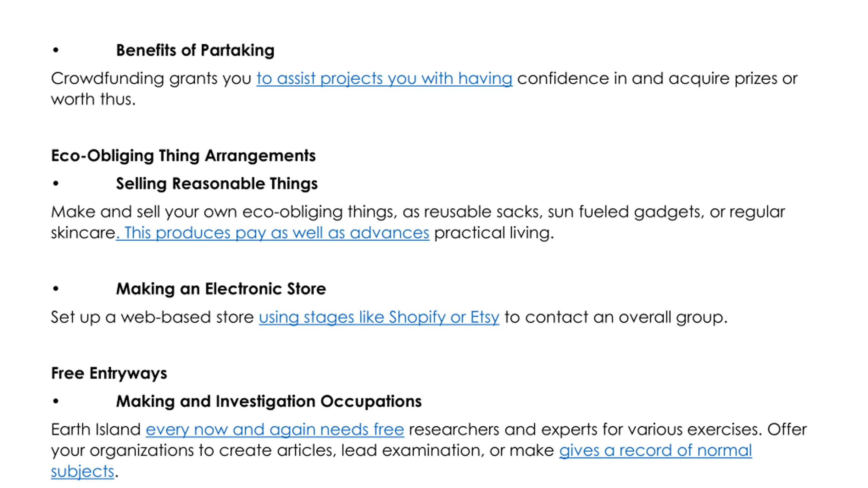Viewport: 868px width, 488px height.
Task: Click the "Making and Investigation Occupations" heading
Action: tap(269, 401)
